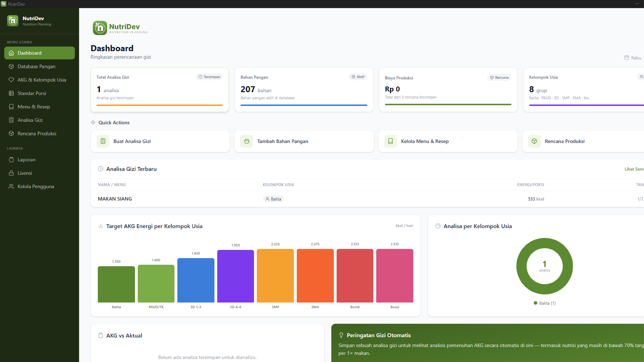This screenshot has width=644, height=362.
Task: Click the bar chart icon beside Target AKG Energi
Action: (x=100, y=226)
